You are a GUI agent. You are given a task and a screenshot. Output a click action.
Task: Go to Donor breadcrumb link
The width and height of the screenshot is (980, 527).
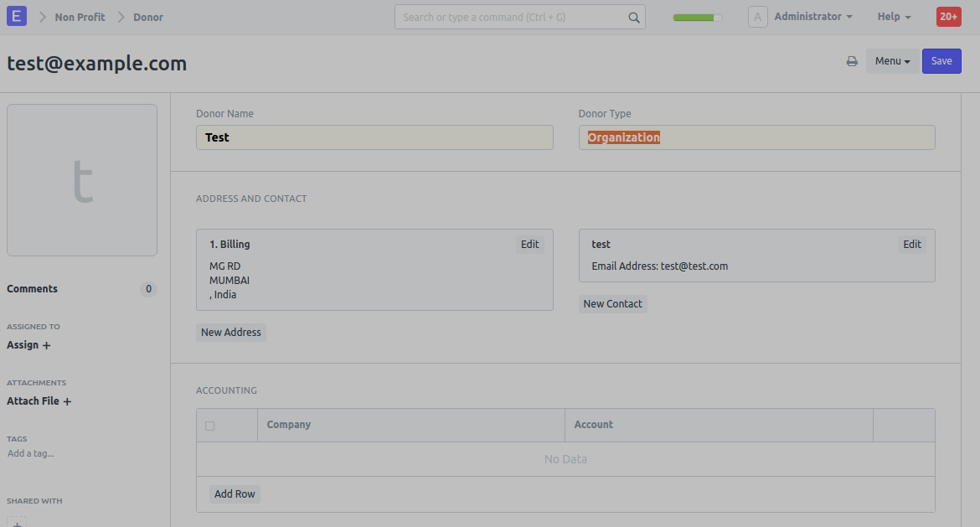point(148,17)
